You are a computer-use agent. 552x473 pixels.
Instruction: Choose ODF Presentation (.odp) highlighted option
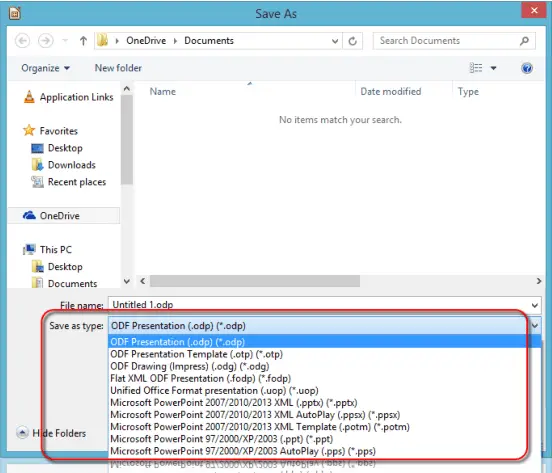pos(324,342)
